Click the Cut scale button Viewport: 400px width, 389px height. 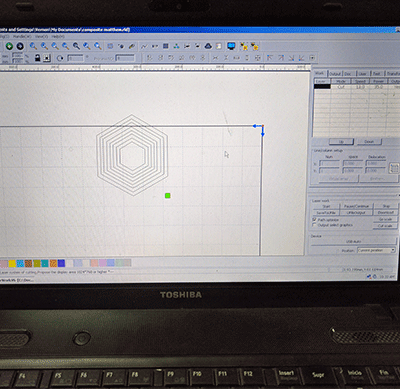click(385, 226)
